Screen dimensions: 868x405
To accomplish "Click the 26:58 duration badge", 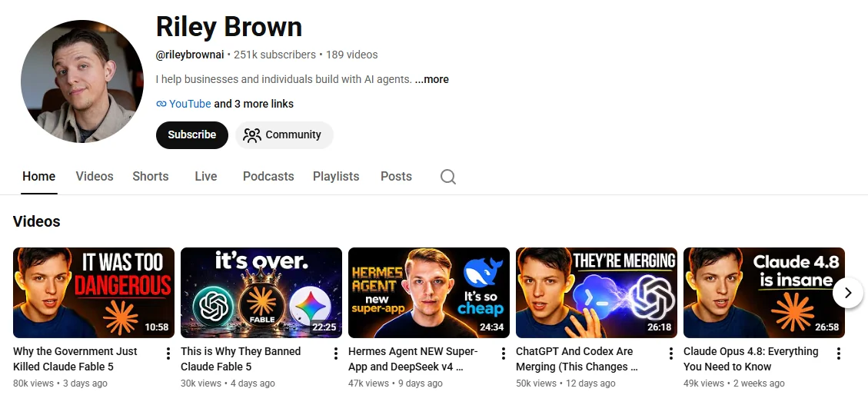I will tap(827, 327).
